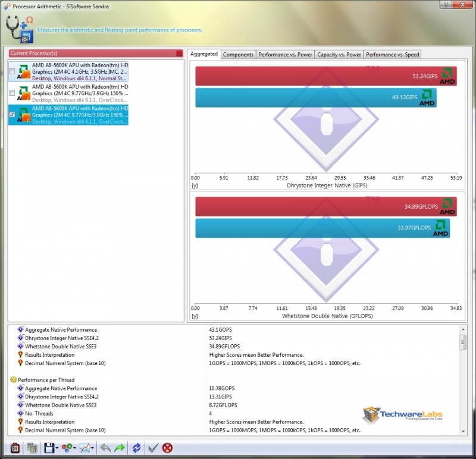Screen dimensions: 476x459
Task: Open the dropdown arrow next to the gears icon
Action: coord(75,448)
